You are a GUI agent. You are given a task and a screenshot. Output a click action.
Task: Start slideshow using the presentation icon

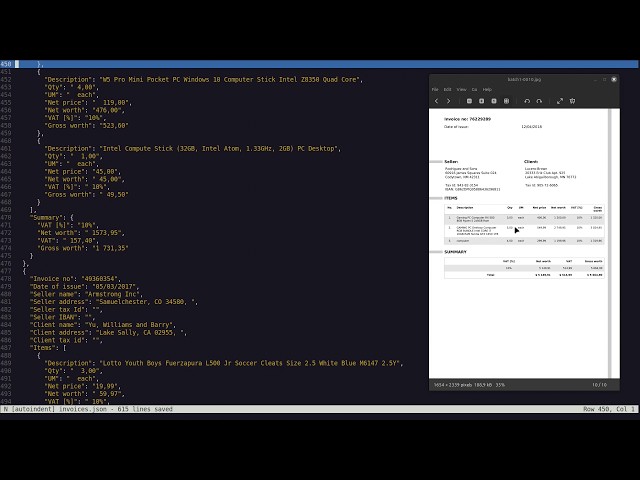[x=572, y=101]
